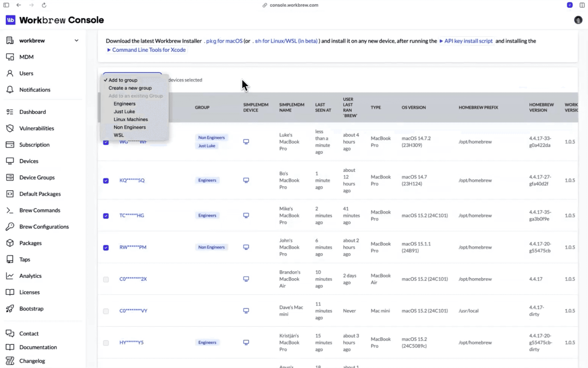Image resolution: width=588 pixels, height=368 pixels.
Task: Click the monitor icon for Luke's MacBook Pro
Action: [246, 142]
